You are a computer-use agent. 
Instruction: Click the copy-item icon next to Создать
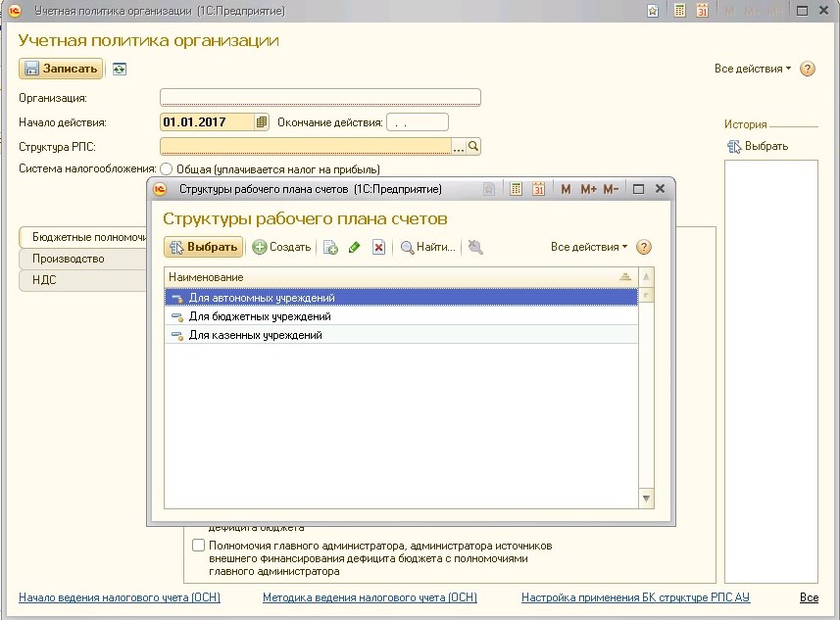(330, 247)
